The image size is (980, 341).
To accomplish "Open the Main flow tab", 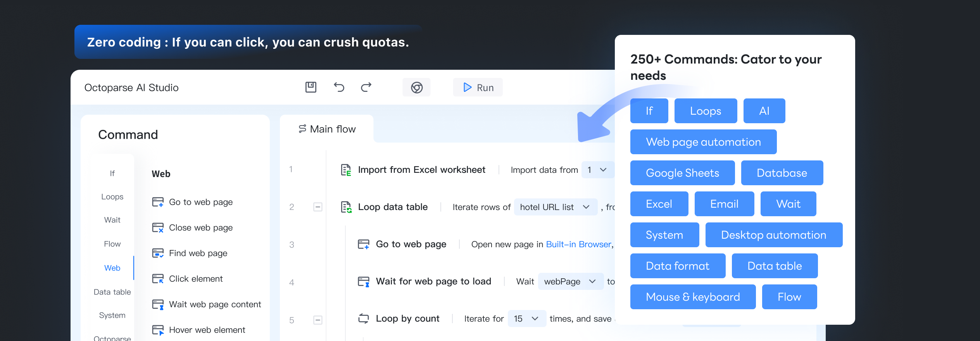I will click(327, 129).
